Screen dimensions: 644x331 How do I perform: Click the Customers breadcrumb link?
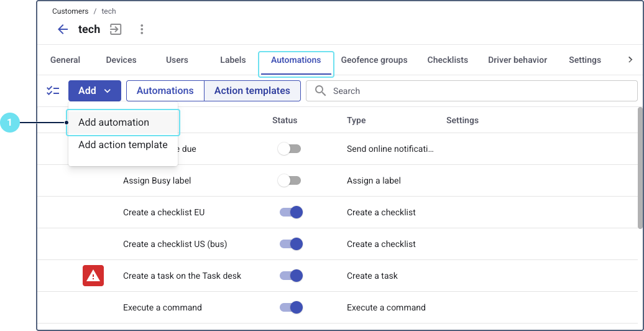[70, 11]
